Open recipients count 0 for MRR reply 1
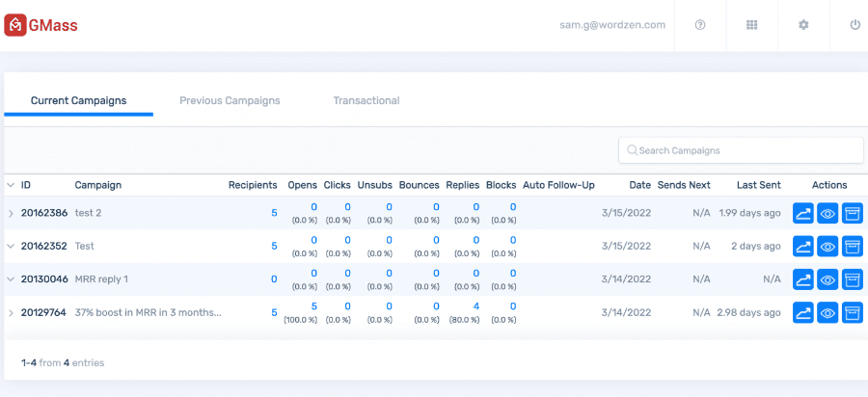Image resolution: width=868 pixels, height=397 pixels. (x=274, y=279)
